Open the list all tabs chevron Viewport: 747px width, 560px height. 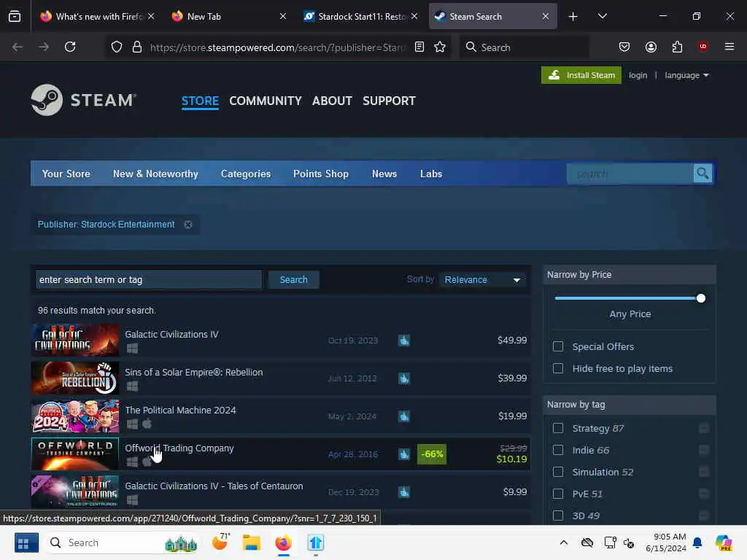602,16
